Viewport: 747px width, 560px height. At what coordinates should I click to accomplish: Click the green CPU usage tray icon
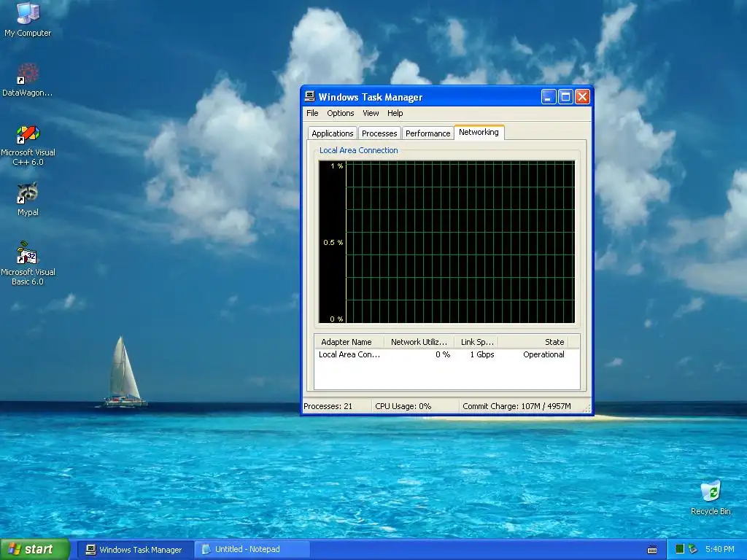pos(680,549)
